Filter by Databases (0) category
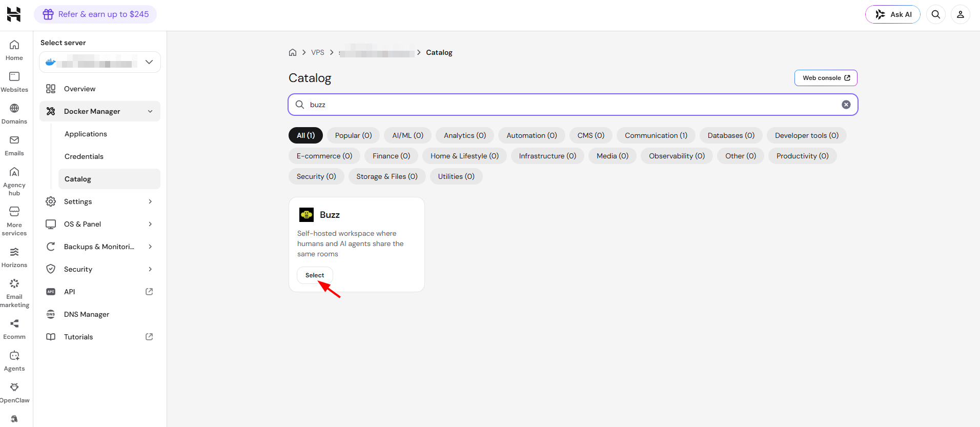980x427 pixels. coord(731,135)
